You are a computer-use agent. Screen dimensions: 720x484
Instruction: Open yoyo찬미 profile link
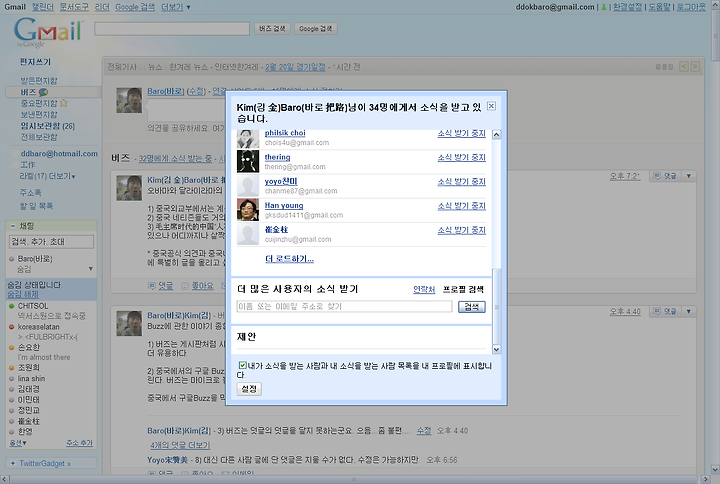pos(281,181)
